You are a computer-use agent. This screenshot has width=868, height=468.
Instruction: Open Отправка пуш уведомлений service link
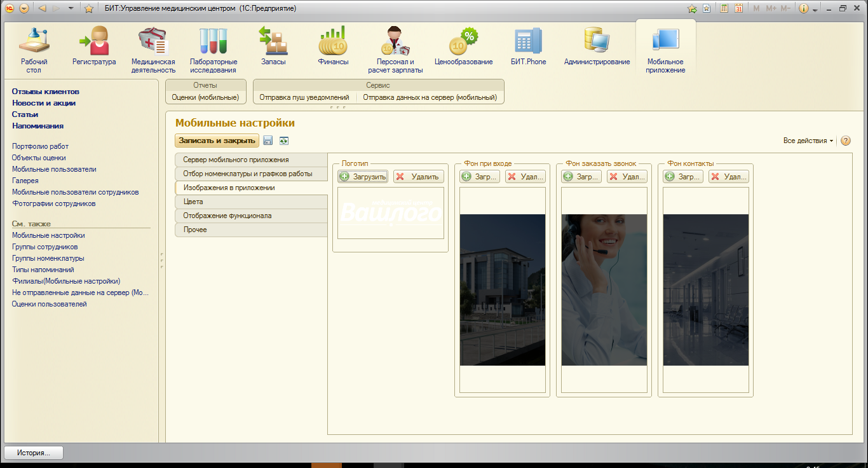[x=304, y=97]
